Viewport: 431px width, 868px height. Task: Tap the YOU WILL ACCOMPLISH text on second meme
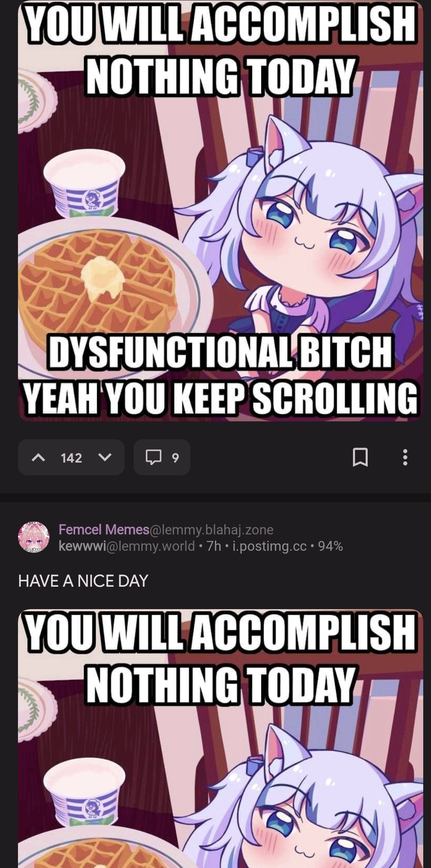click(221, 632)
